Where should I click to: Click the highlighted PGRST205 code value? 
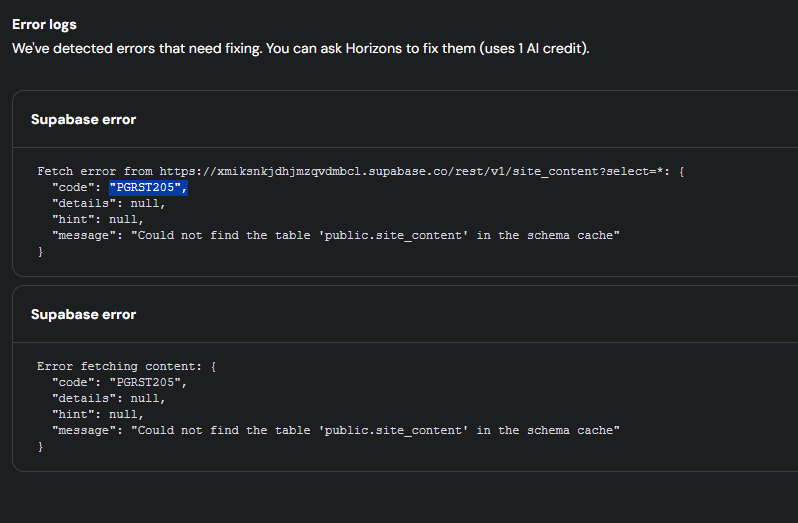(148, 187)
